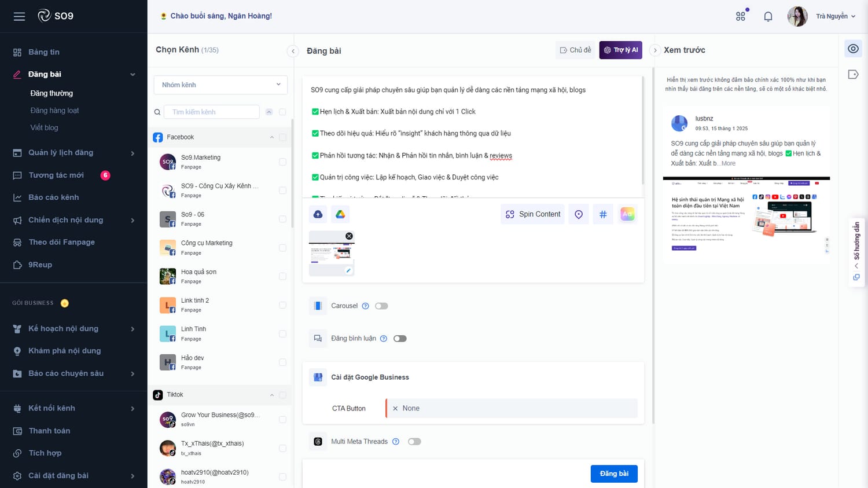Collapse the Facebook channel group
Image resolution: width=868 pixels, height=488 pixels.
[x=272, y=137]
